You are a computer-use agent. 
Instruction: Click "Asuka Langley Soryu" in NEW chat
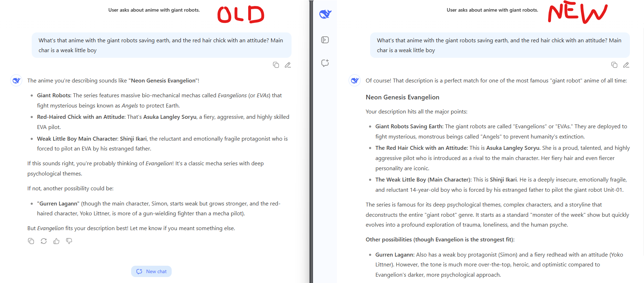coord(513,148)
